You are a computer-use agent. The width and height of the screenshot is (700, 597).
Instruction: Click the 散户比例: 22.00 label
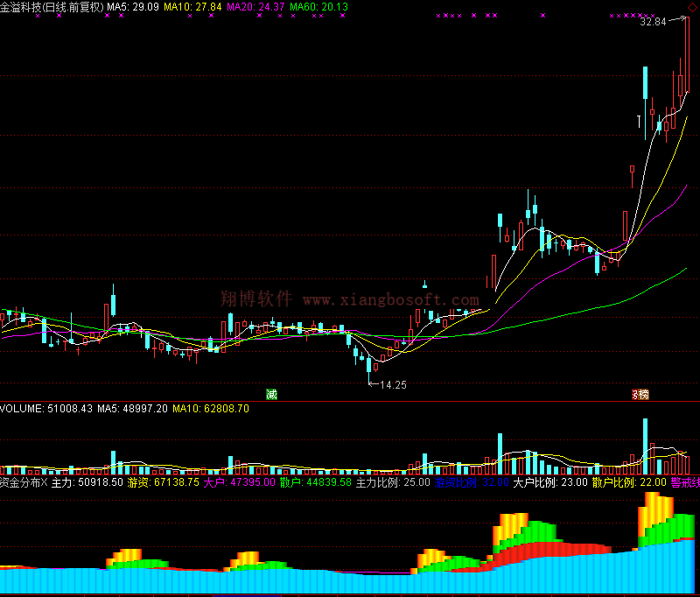coord(629,482)
